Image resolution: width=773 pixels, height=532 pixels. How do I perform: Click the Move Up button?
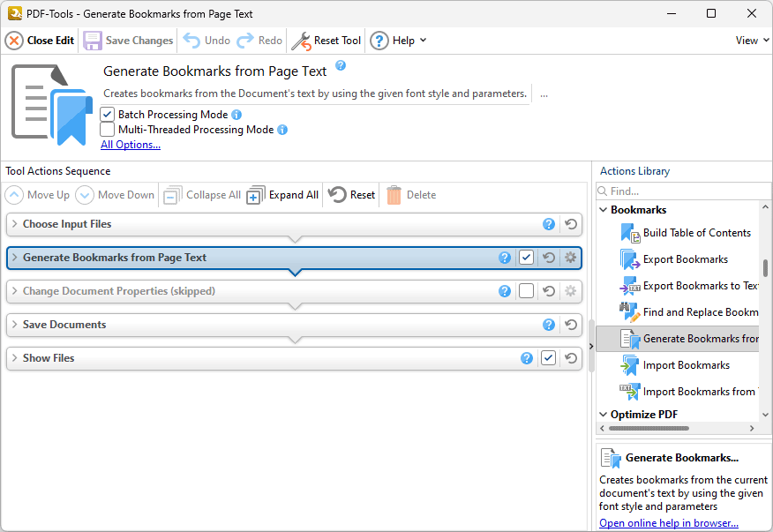tap(37, 195)
